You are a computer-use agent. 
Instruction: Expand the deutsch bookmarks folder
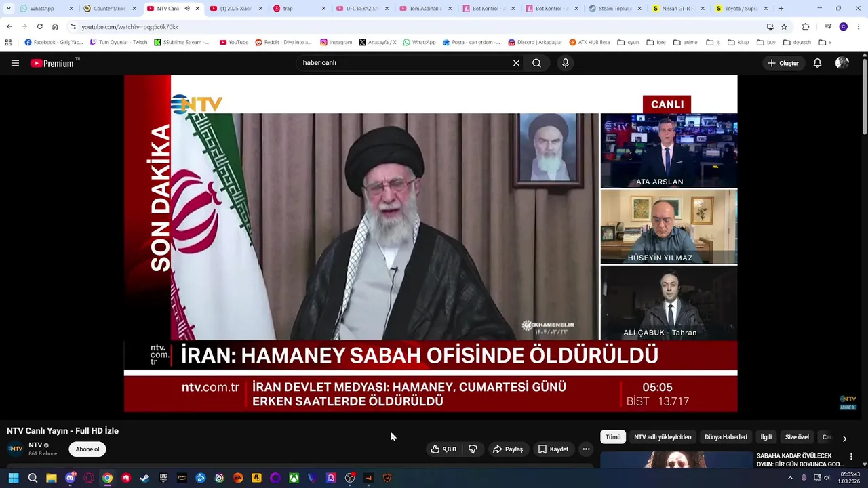click(797, 42)
